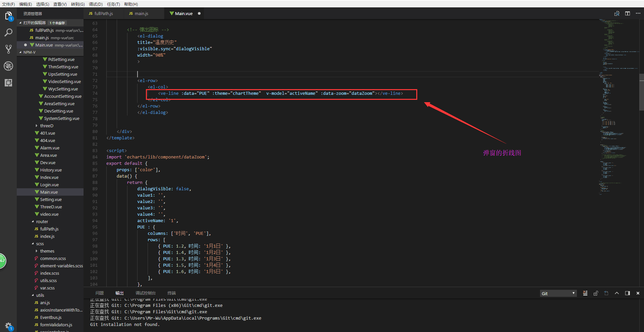Open the 转到(G) menu

tap(78, 4)
